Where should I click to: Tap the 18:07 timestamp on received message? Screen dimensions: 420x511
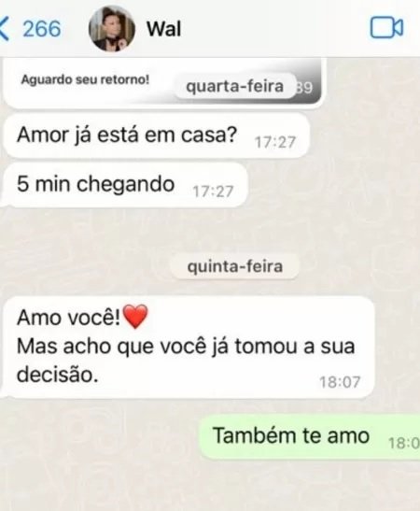pos(340,382)
